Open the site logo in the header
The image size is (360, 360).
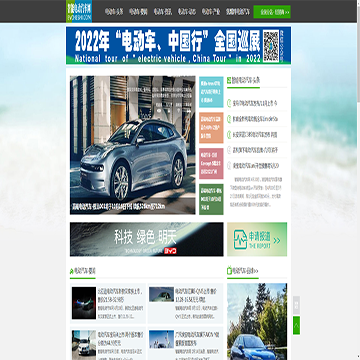79,11
